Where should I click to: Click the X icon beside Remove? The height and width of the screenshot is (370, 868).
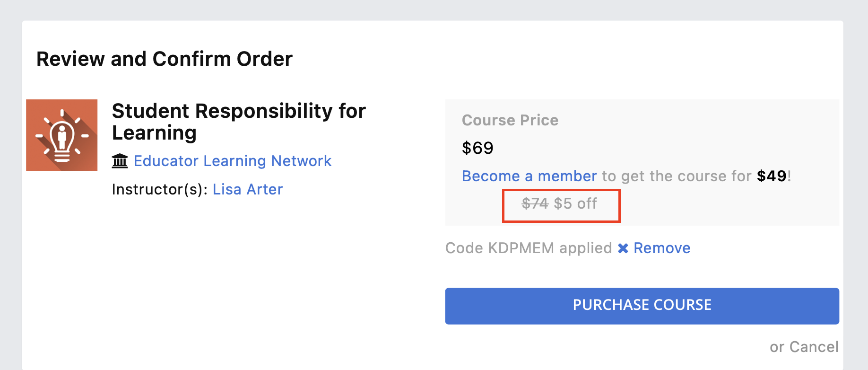(623, 248)
